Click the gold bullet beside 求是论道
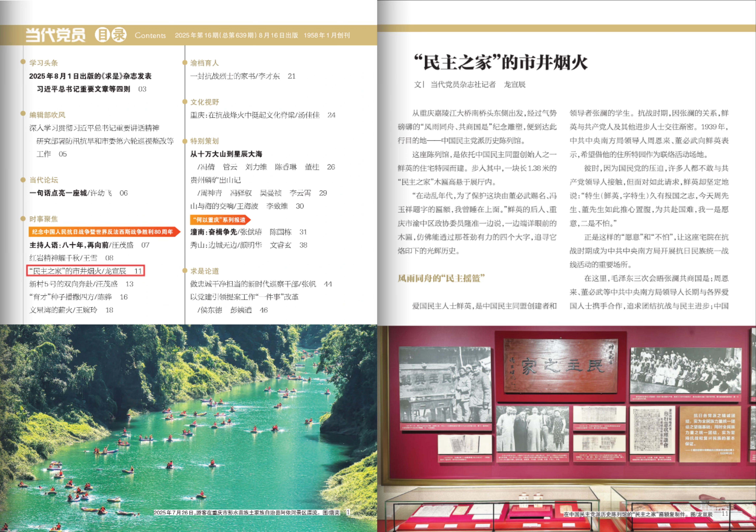The image size is (756, 532). pyautogui.click(x=185, y=271)
